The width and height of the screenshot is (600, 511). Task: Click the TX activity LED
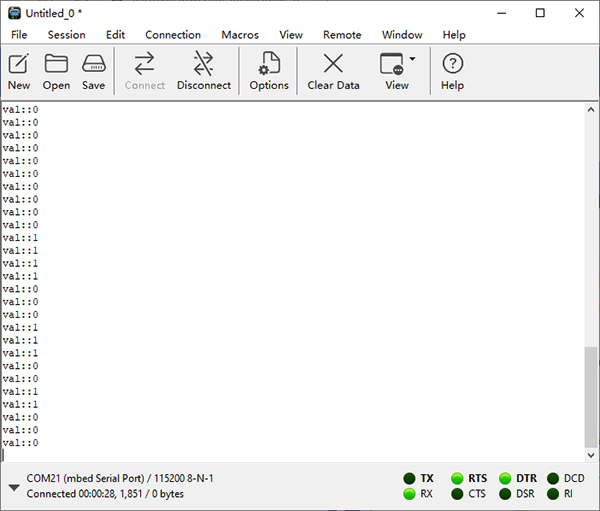409,478
